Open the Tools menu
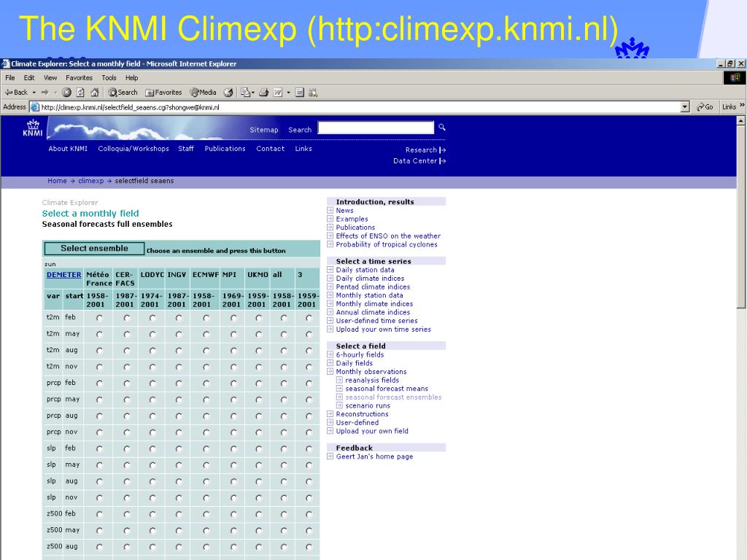This screenshot has width=747, height=560. (109, 77)
